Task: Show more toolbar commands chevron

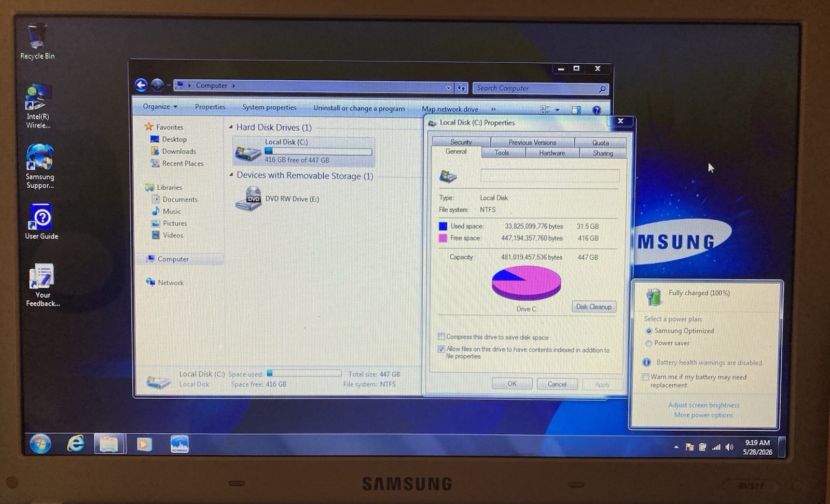Action: (x=493, y=109)
